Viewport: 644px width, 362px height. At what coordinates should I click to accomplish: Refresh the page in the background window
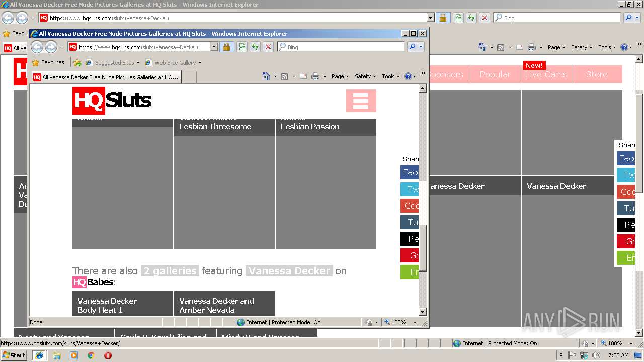coord(471,18)
